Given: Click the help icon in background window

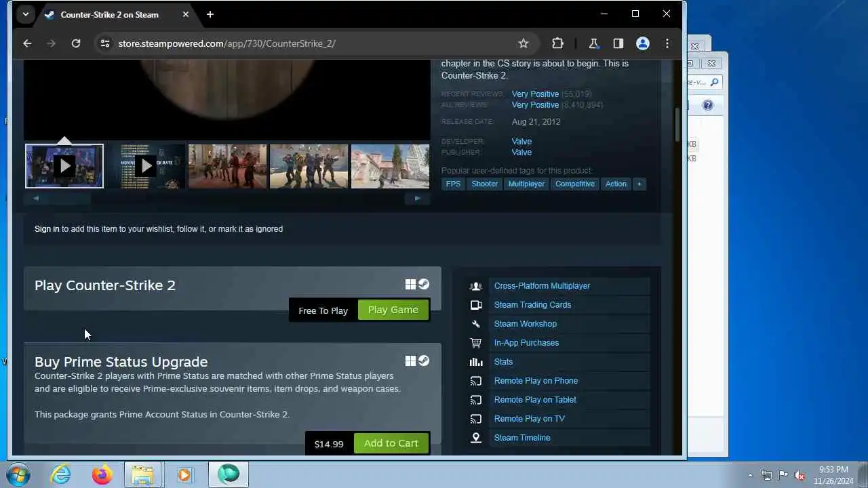Looking at the screenshot, I should click(708, 105).
